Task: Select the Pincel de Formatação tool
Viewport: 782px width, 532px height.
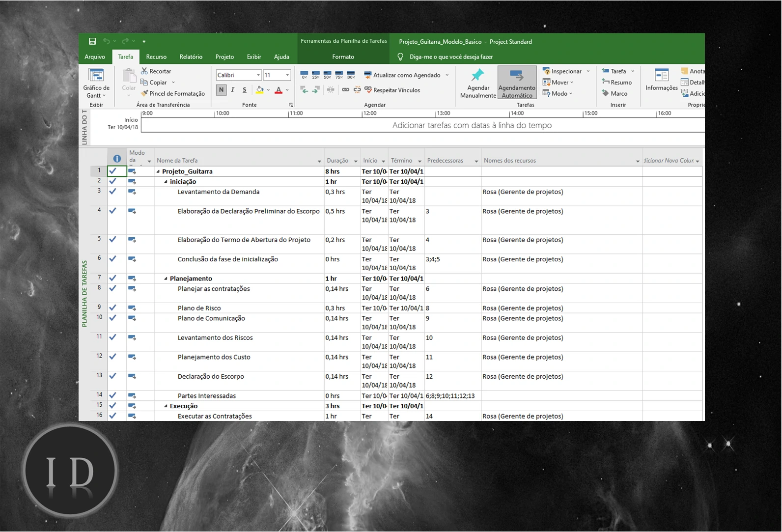Action: click(x=172, y=93)
